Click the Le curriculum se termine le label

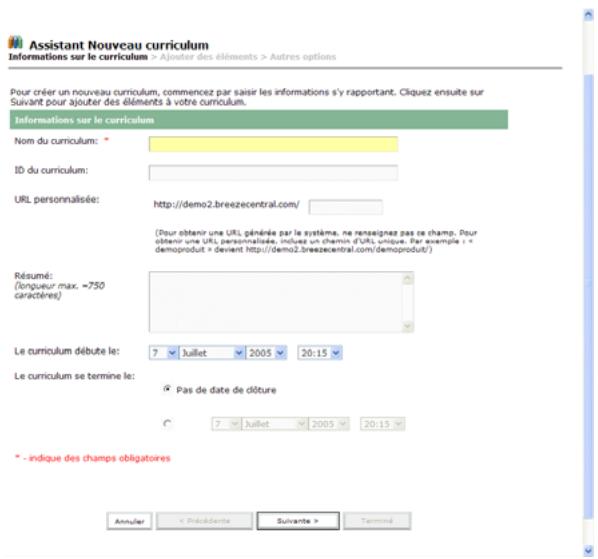click(75, 376)
